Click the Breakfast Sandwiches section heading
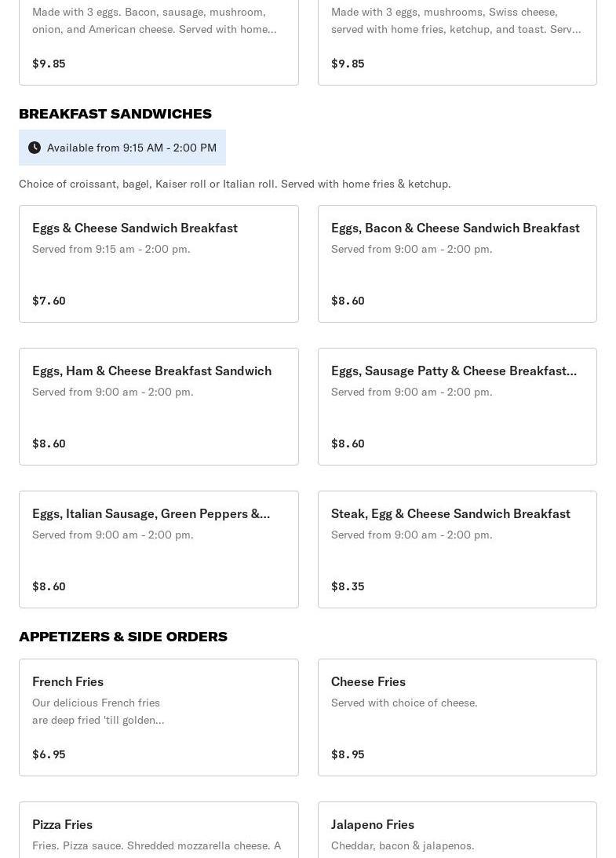Image resolution: width=616 pixels, height=858 pixels. [115, 114]
